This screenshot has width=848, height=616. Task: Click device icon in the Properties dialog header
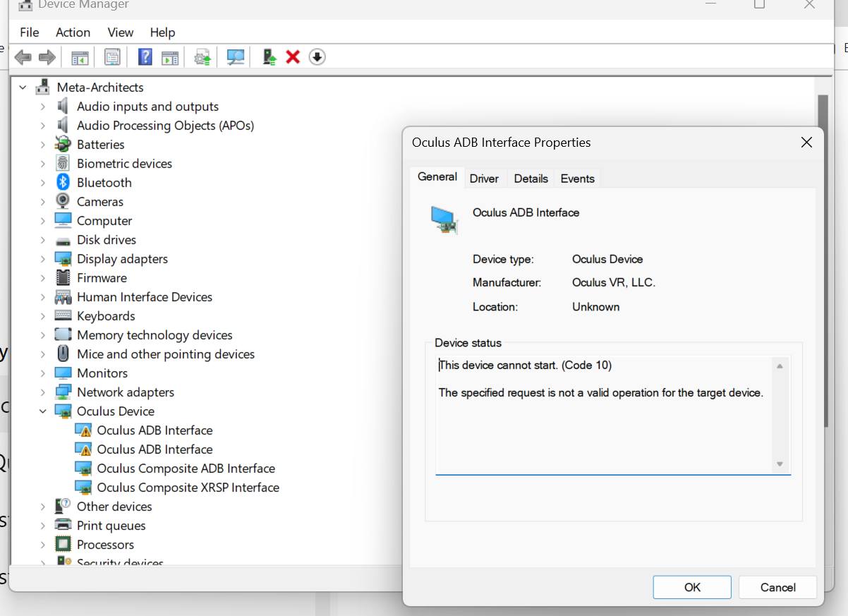(445, 219)
